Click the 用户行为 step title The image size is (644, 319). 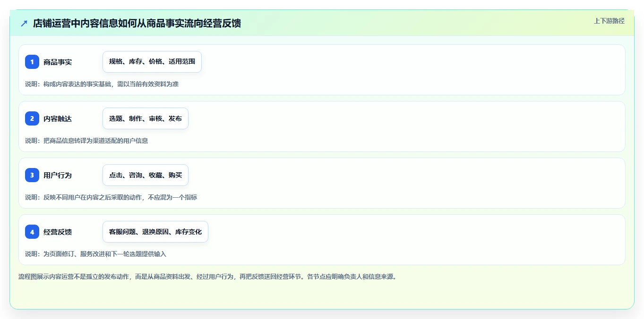point(58,175)
